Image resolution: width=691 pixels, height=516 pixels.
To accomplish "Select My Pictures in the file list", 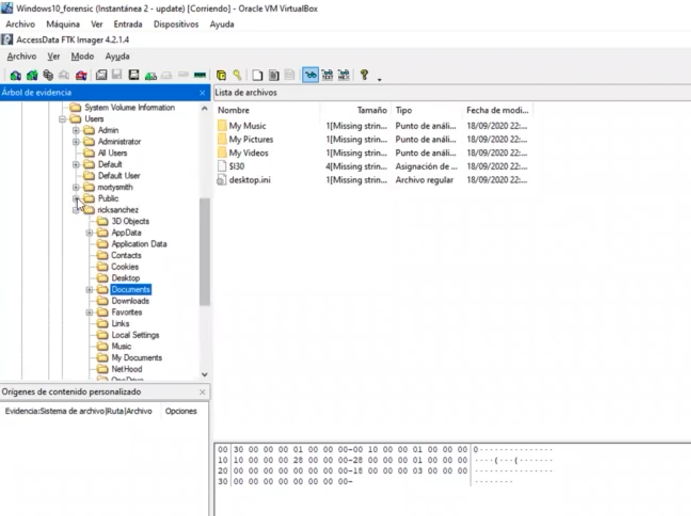I will pyautogui.click(x=251, y=139).
